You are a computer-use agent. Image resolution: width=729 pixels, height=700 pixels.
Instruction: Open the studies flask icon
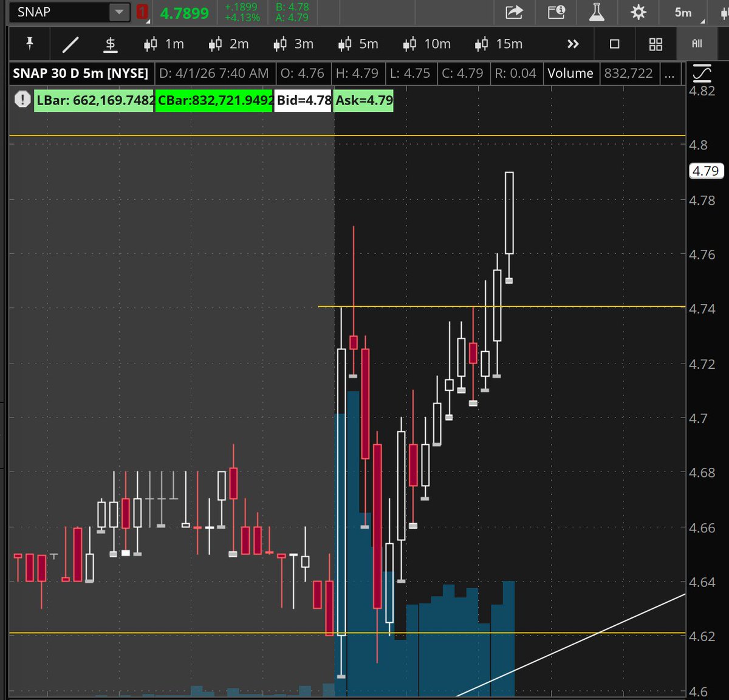[597, 12]
